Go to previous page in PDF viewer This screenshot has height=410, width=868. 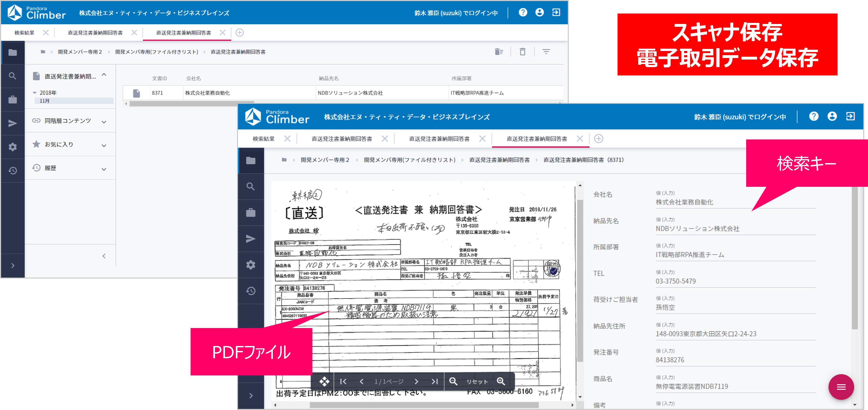pos(362,381)
